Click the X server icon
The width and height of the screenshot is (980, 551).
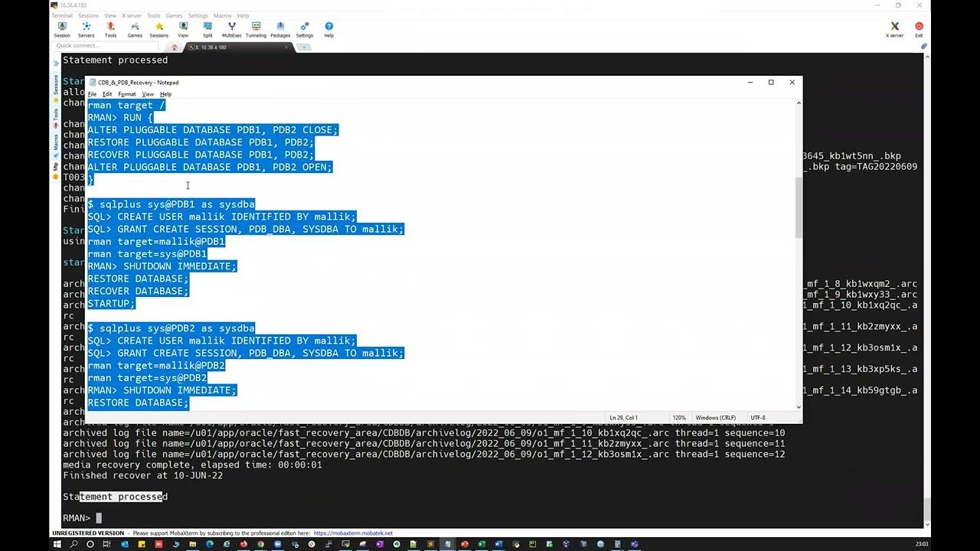(894, 29)
